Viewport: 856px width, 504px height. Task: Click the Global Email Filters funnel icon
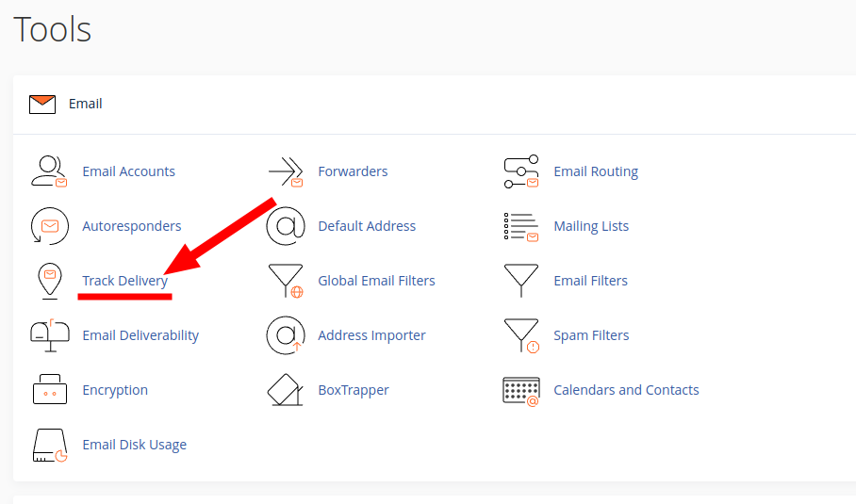click(286, 281)
